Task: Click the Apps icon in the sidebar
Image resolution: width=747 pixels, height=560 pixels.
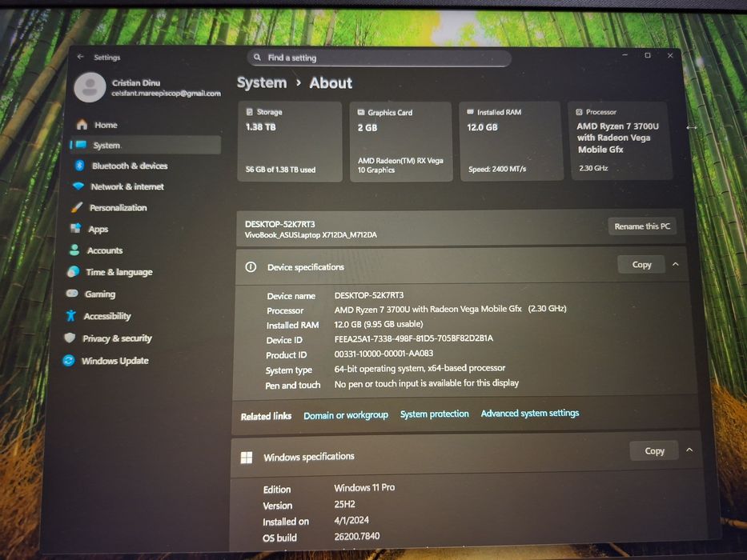Action: 75,229
